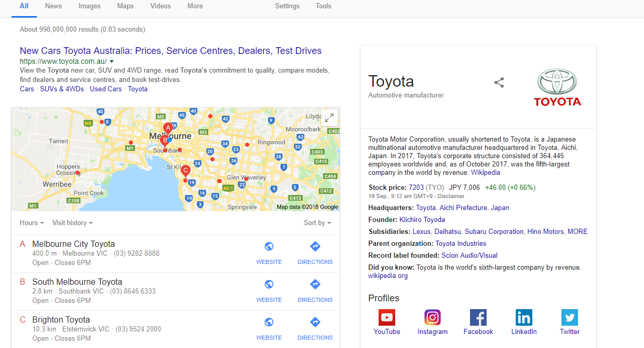Open the More search menu
The image size is (644, 348).
(x=195, y=6)
